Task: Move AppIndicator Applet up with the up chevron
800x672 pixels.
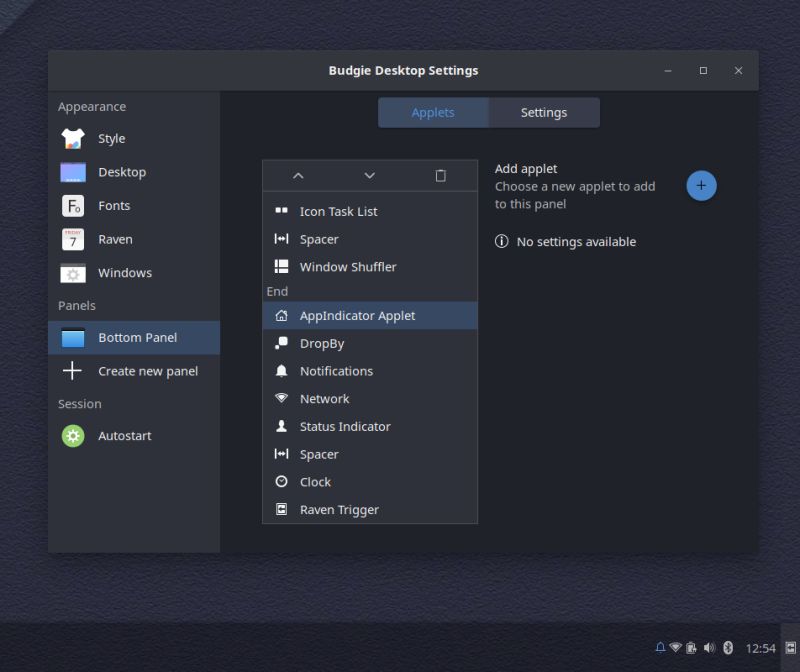Action: point(297,175)
